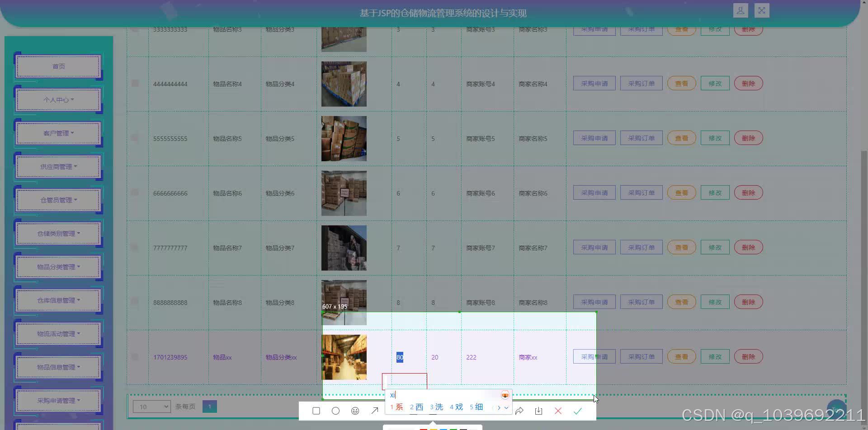Screen dimensions: 868x430
Task: Expand the 仓储类别管理 sidebar menu
Action: click(58, 234)
